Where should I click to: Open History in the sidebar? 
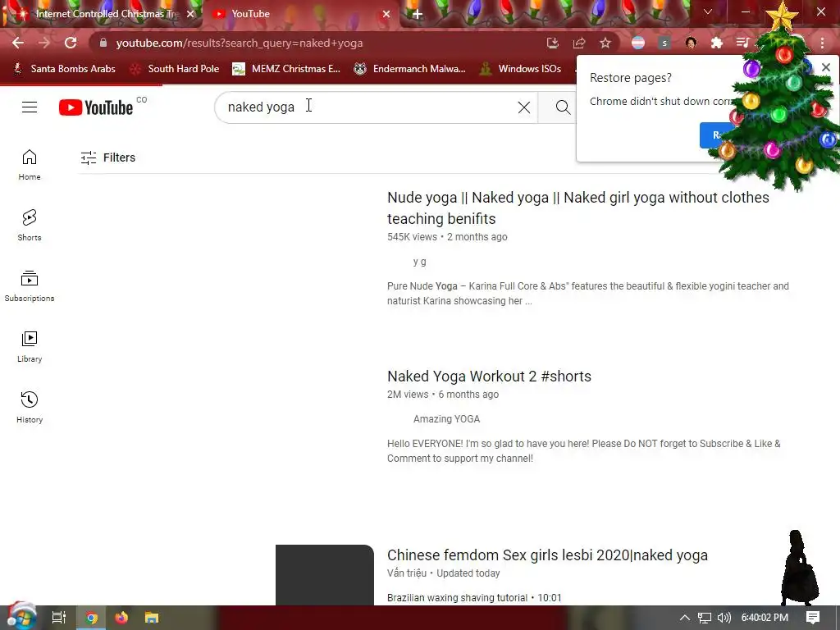[x=30, y=407]
